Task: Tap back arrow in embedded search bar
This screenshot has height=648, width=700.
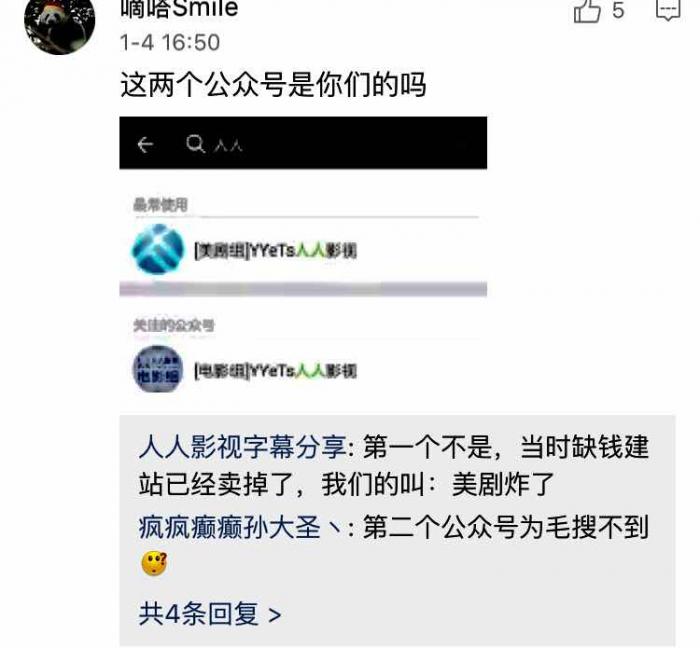Action: (x=146, y=144)
